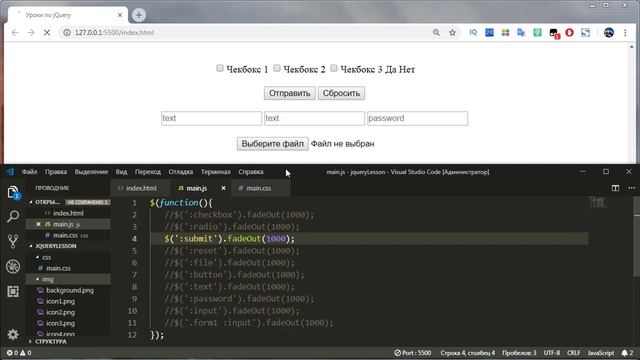Click the Пробелов: 3 indentation status item
The height and width of the screenshot is (360, 640).
[519, 353]
